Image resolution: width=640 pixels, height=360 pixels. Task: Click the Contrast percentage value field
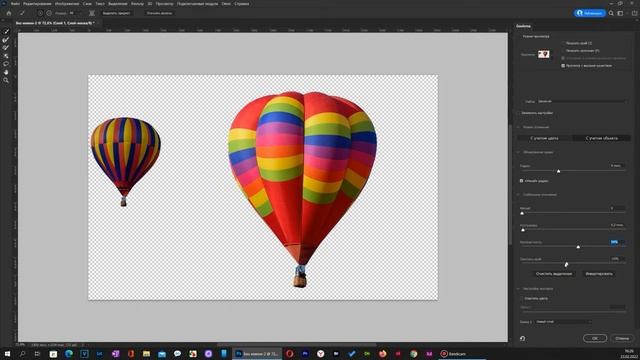tap(617, 242)
